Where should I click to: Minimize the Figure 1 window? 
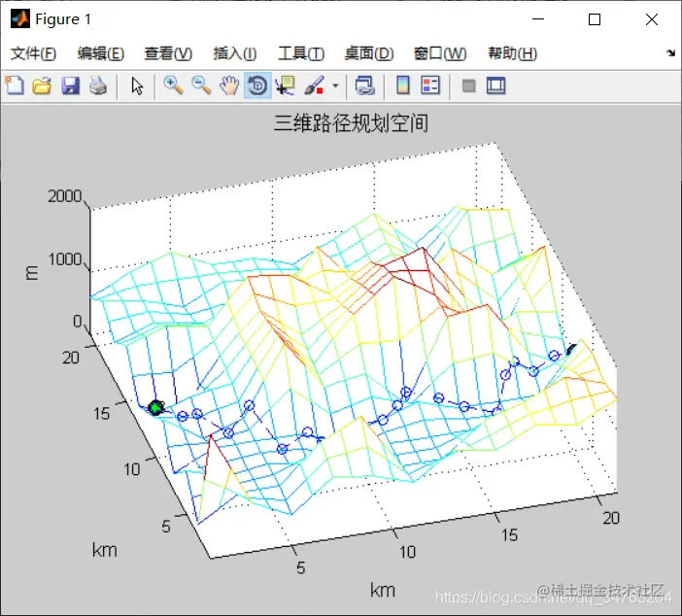(x=538, y=19)
